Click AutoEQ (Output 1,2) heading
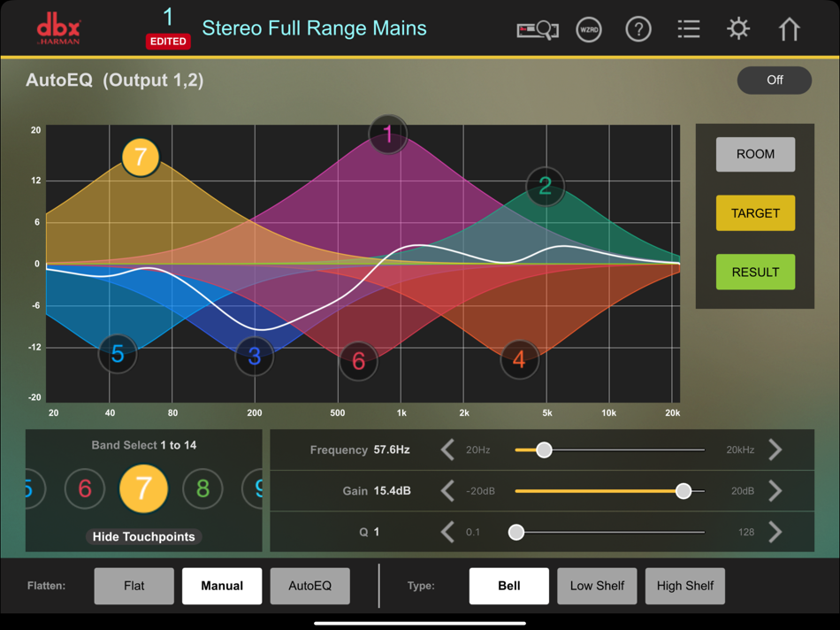The width and height of the screenshot is (840, 630). 115,81
